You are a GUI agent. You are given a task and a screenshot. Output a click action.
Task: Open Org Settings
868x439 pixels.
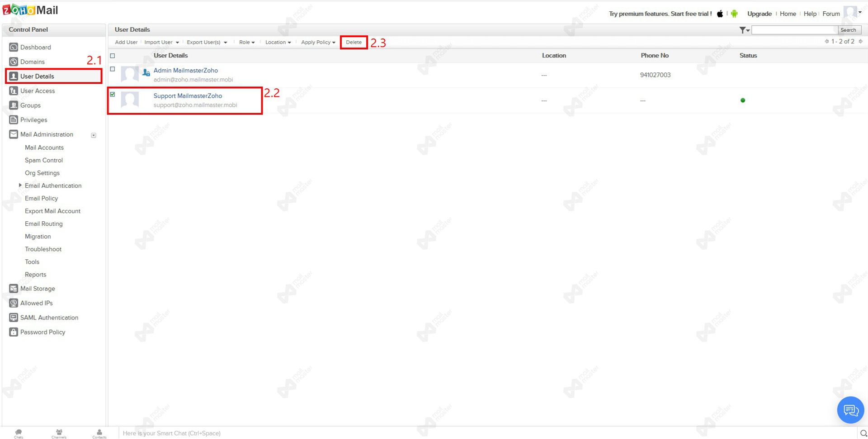(x=42, y=173)
